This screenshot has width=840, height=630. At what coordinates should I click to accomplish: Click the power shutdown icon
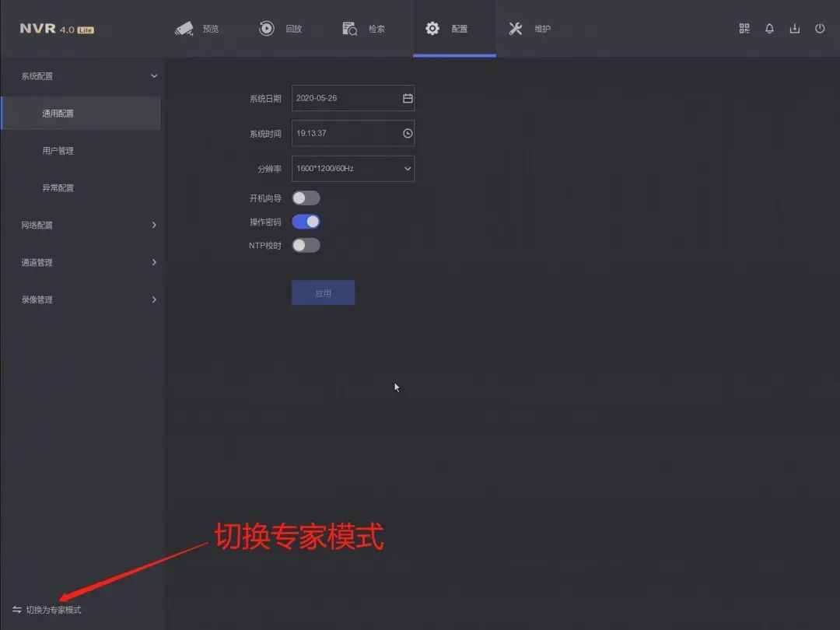click(820, 29)
